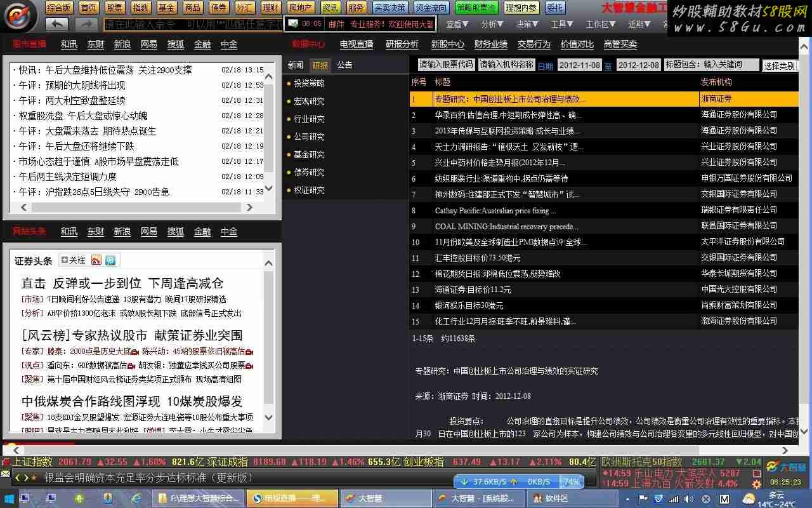Viewport: 812px width, 508px height.
Task: Open the 工具 dropdown menu
Action: point(562,24)
